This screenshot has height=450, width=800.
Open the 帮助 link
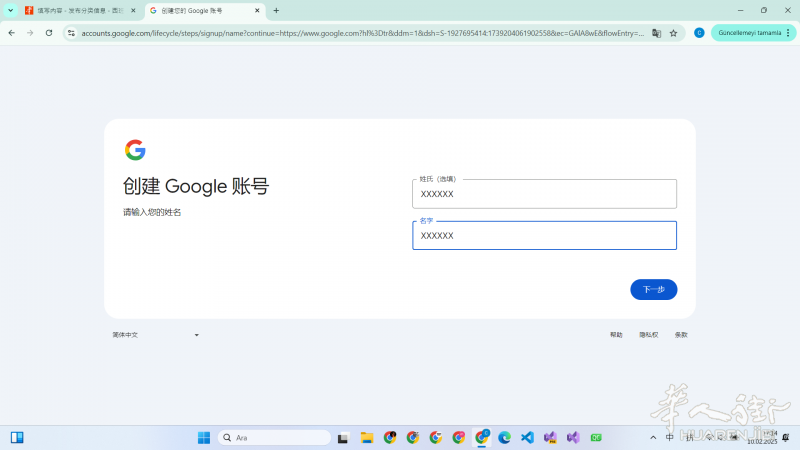(x=616, y=335)
